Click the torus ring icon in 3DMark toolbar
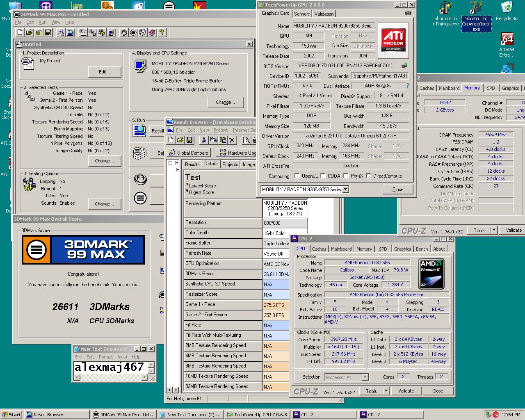This screenshot has width=525, height=420. click(124, 32)
